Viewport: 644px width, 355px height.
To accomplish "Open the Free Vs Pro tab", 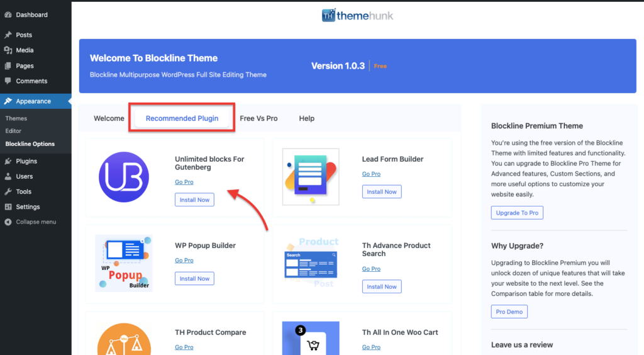I will pos(258,118).
